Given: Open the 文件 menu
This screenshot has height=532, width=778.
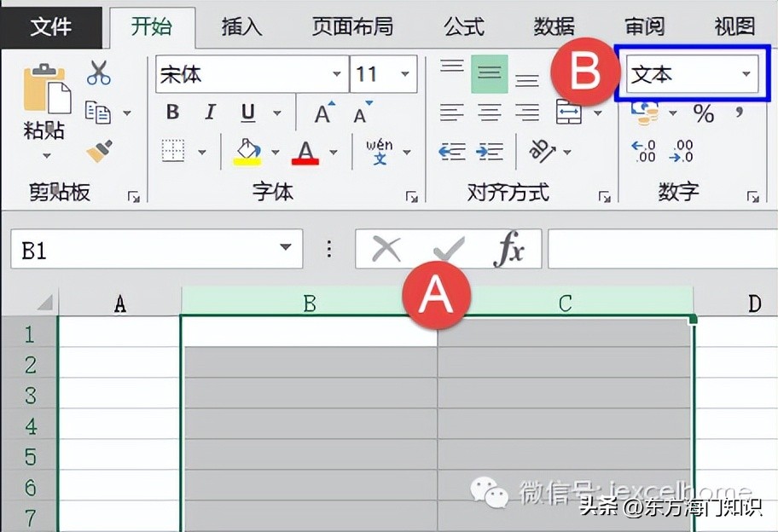Looking at the screenshot, I should click(51, 27).
